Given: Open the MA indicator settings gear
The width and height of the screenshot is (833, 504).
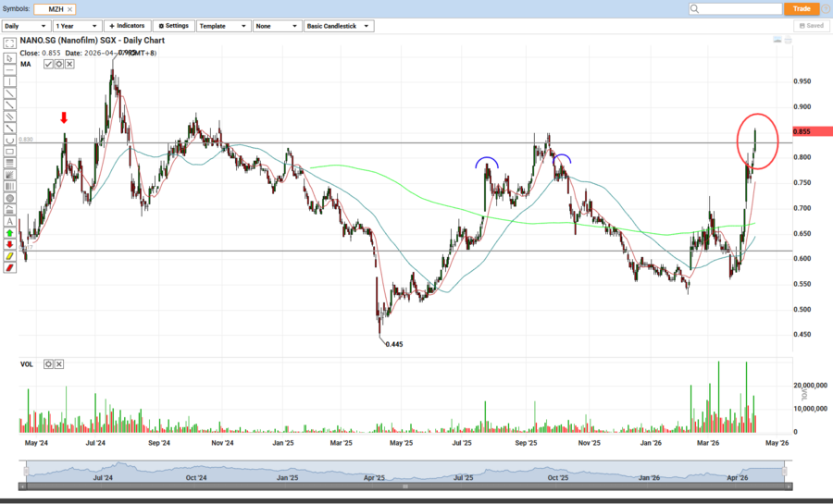Looking at the screenshot, I should pyautogui.click(x=58, y=64).
